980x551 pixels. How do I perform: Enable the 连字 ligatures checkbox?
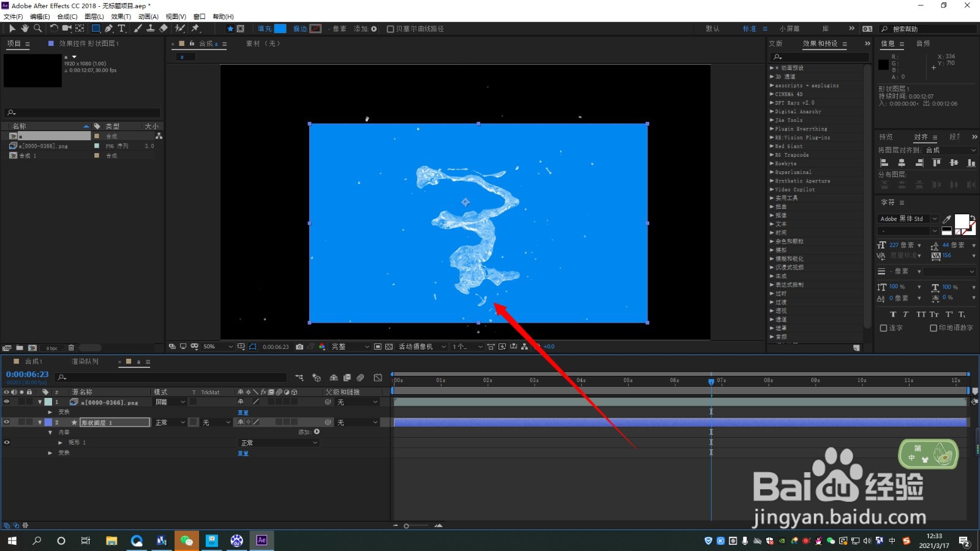pyautogui.click(x=883, y=328)
